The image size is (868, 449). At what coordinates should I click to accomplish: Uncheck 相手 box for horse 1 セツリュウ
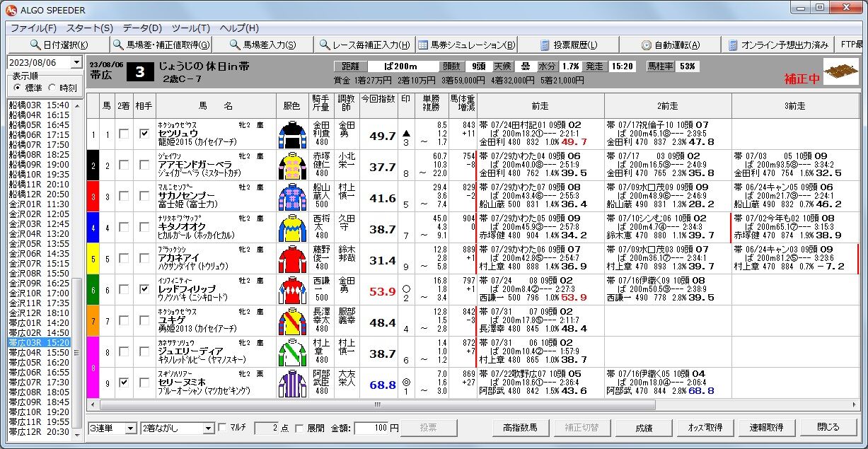coord(144,134)
